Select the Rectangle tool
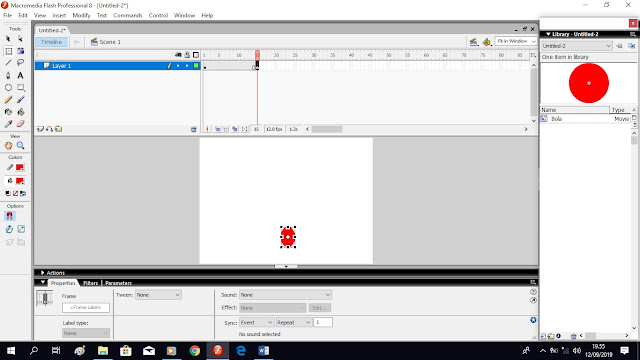640x360 pixels. point(20,87)
